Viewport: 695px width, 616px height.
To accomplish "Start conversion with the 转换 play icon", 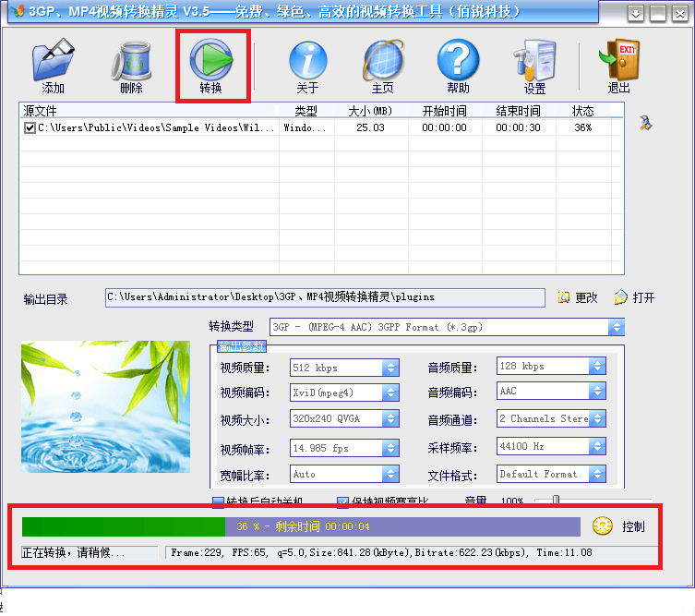I will (x=211, y=59).
